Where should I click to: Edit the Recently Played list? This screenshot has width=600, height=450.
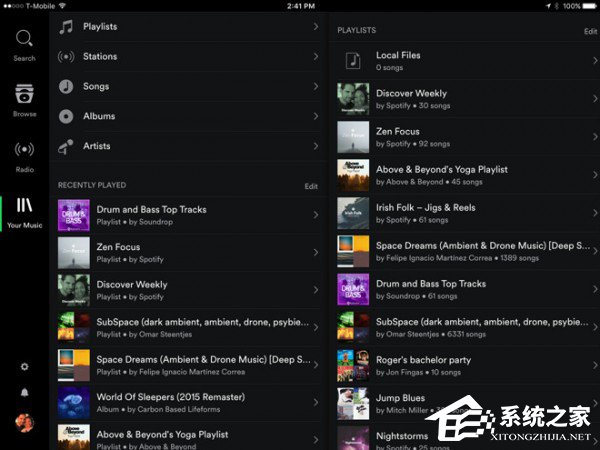pos(311,186)
